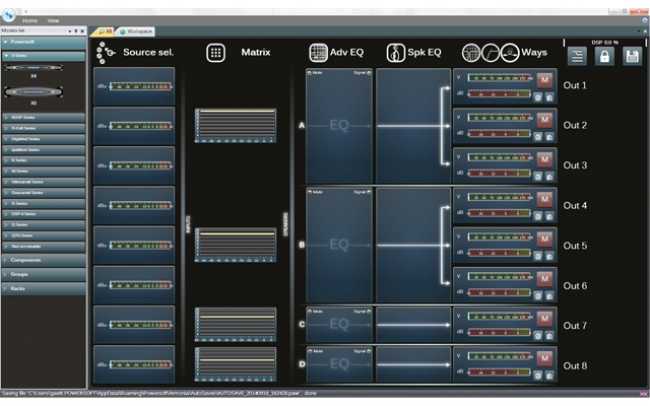Viewport: 650px width, 406px height.
Task: Open the menu left of View
Action: (29, 21)
